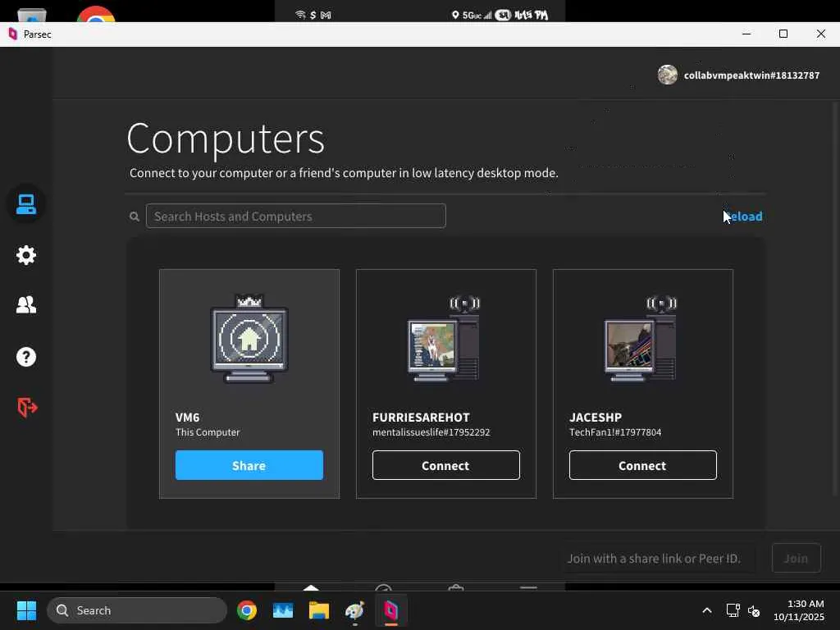The height and width of the screenshot is (630, 840).
Task: Click the FURRIESAREHOT computer thumbnail
Action: pos(445,339)
